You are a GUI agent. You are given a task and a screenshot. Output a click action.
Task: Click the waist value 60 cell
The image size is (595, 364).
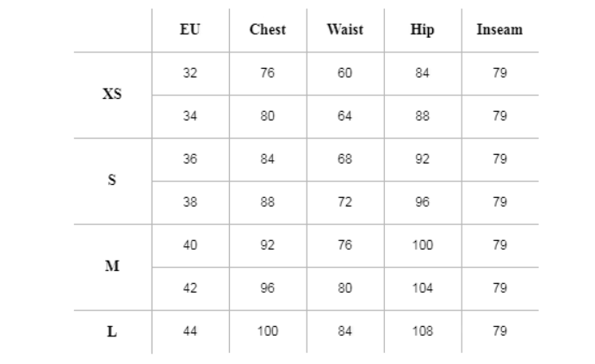tap(344, 73)
